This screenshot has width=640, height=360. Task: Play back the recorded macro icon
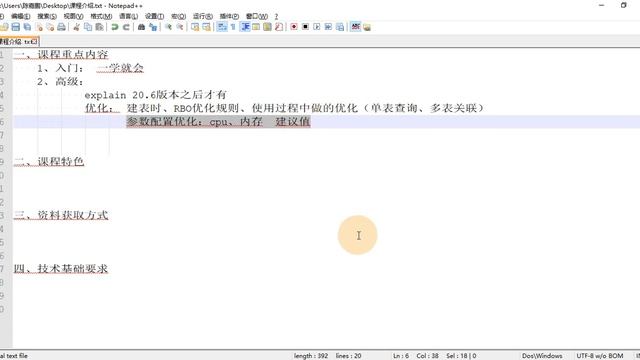coord(317,27)
